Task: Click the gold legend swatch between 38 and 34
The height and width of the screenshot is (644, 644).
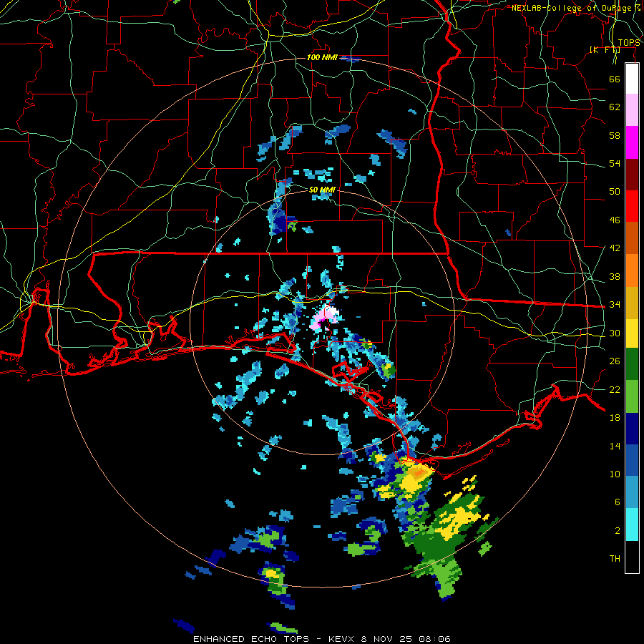Action: [x=632, y=302]
